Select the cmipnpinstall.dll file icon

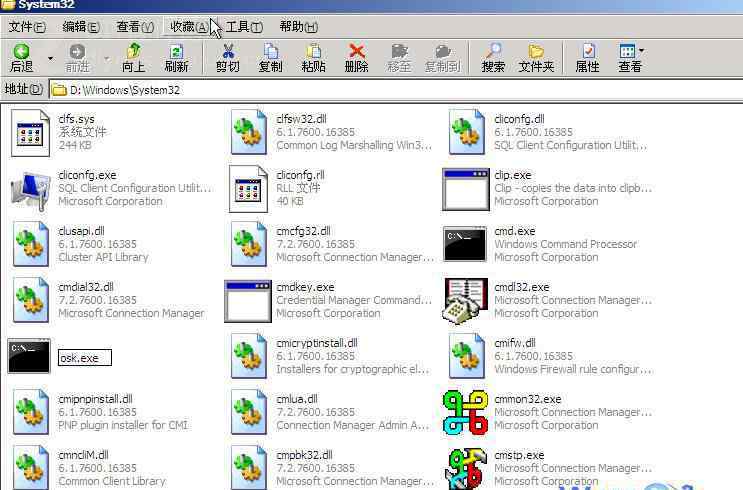pyautogui.click(x=30, y=412)
